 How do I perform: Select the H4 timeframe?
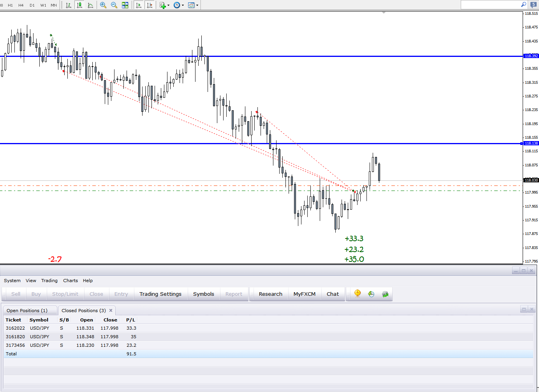(x=21, y=5)
